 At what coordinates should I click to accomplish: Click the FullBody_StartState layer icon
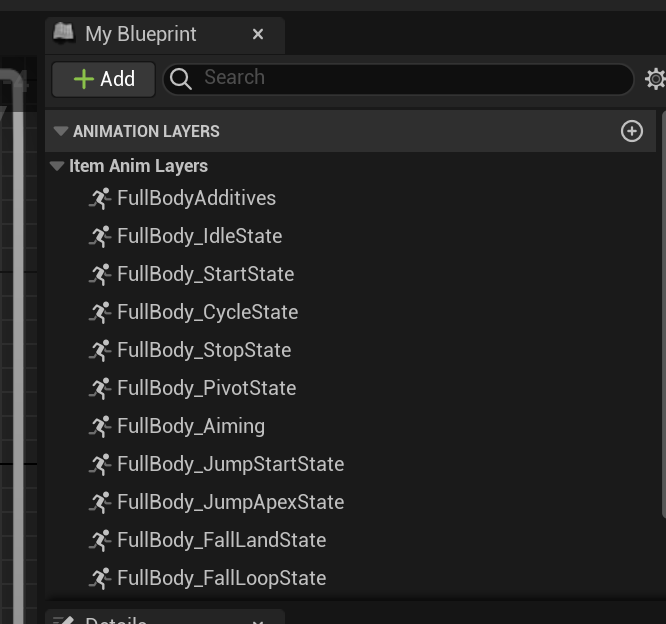pyautogui.click(x=99, y=274)
